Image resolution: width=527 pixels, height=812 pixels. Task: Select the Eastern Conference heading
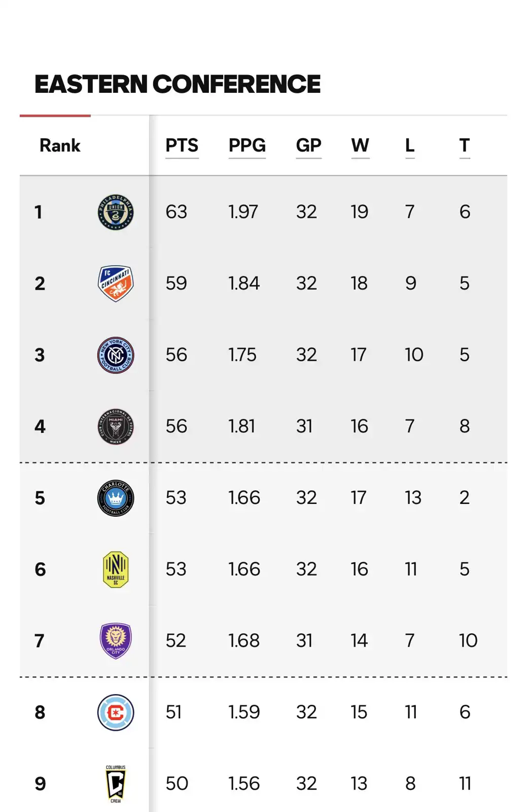pos(178,84)
